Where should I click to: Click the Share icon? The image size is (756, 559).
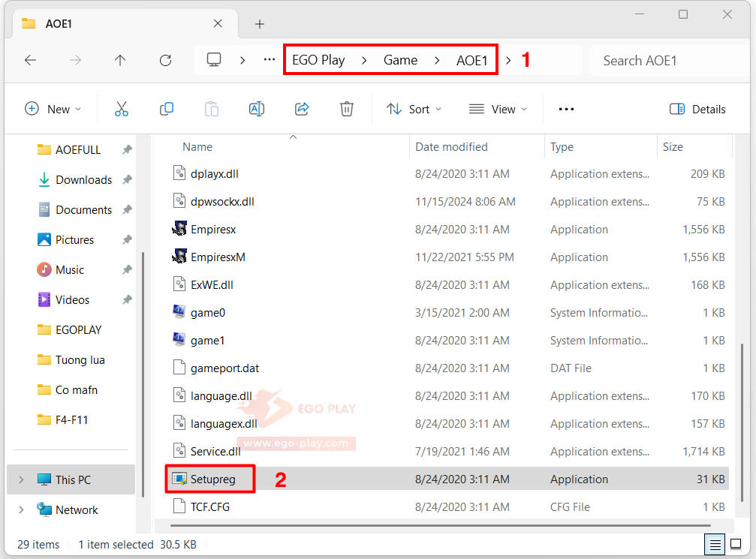302,110
